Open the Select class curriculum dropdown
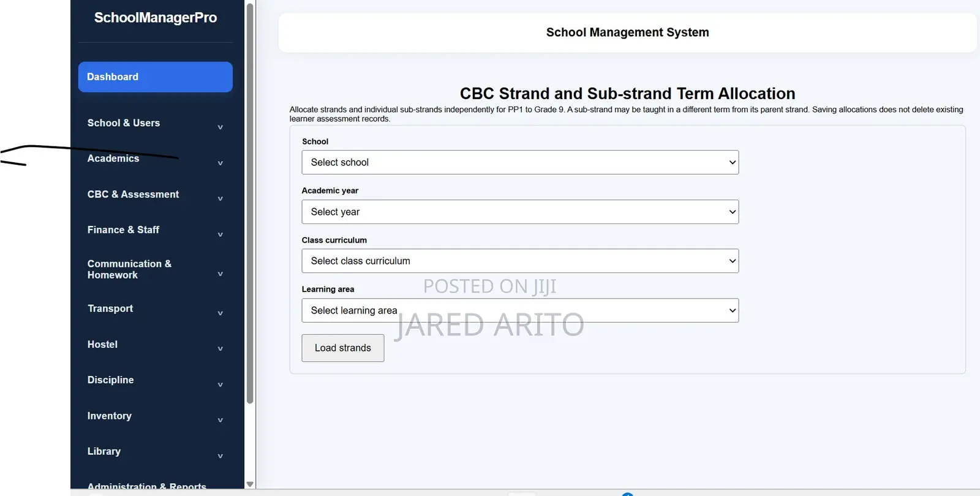980x496 pixels. click(520, 261)
